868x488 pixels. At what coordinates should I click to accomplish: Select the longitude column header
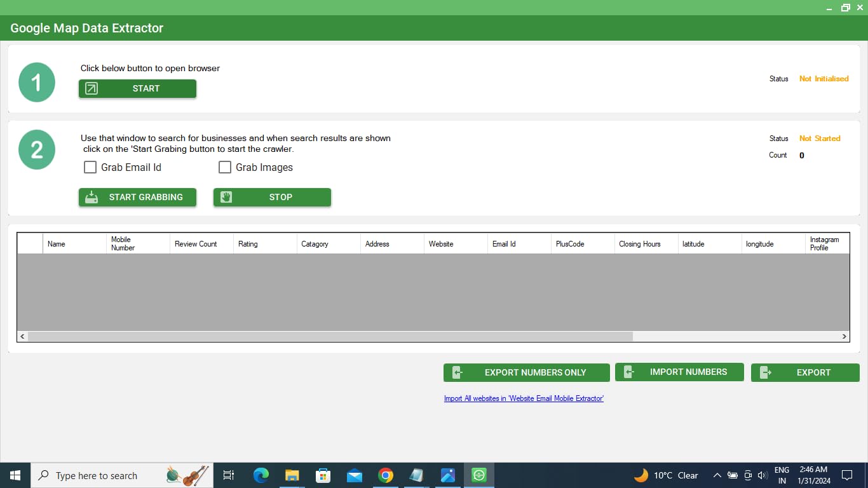tap(773, 244)
